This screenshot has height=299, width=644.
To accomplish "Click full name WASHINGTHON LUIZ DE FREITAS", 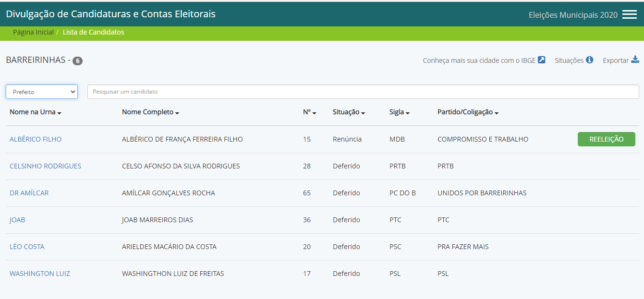I will [173, 274].
